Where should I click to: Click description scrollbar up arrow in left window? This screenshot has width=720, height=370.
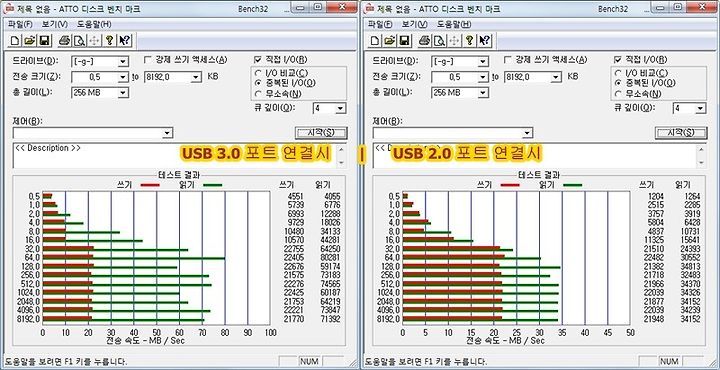coord(341,149)
